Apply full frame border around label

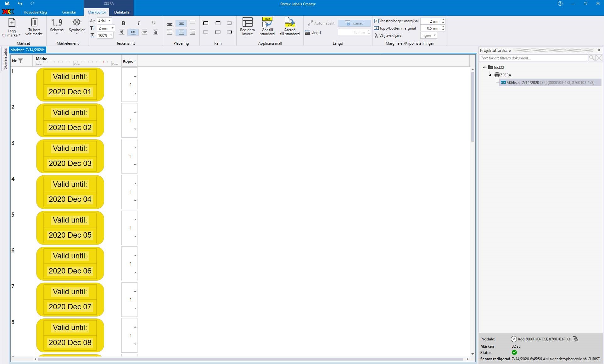(x=206, y=23)
